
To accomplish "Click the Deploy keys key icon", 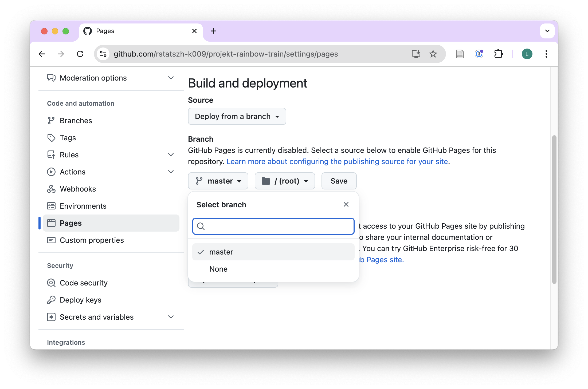I will point(51,300).
